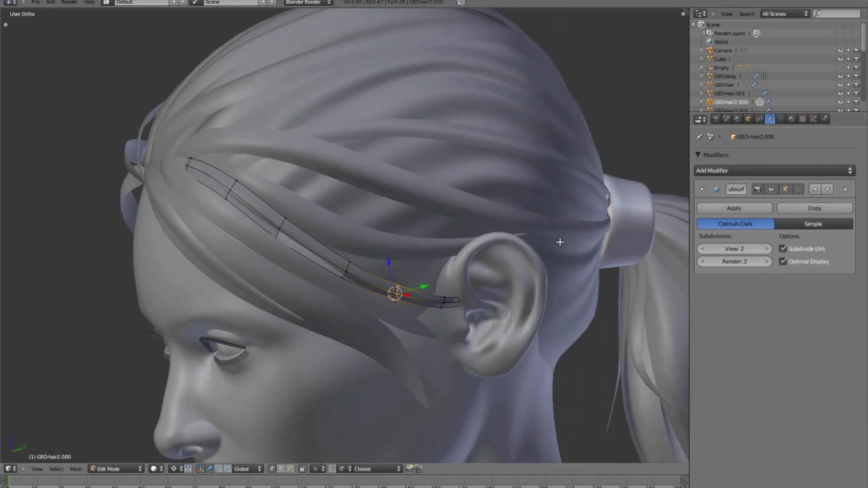This screenshot has height=488, width=868.
Task: Open the Edit Mode selector dropdown
Action: (x=116, y=468)
